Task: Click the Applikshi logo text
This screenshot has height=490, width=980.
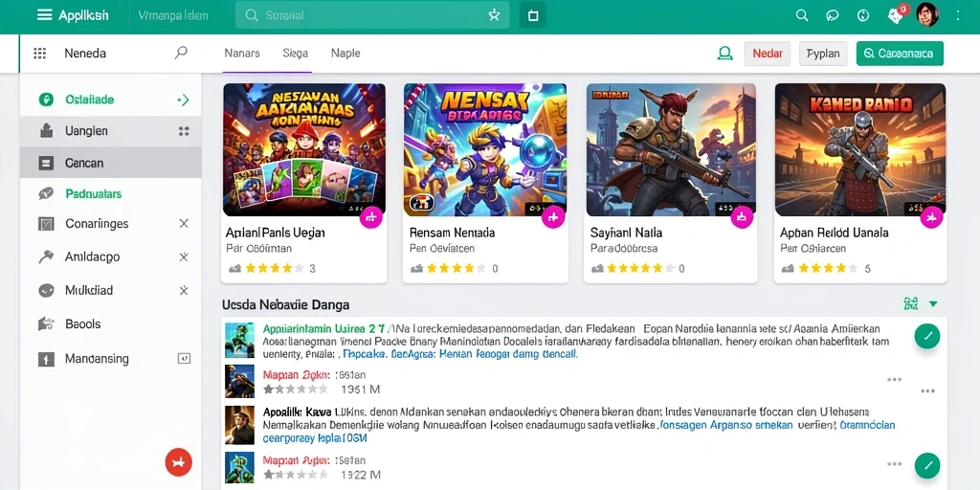Action: (x=83, y=15)
